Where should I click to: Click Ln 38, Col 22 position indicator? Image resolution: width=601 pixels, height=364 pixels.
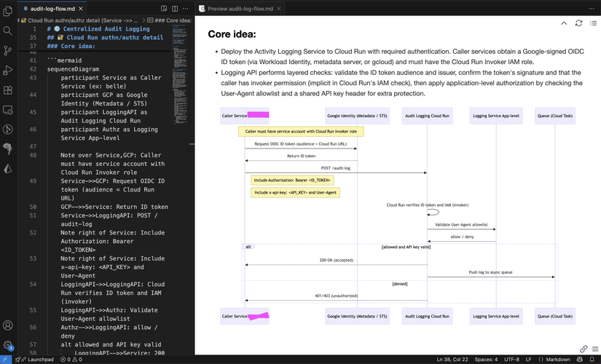452,359
